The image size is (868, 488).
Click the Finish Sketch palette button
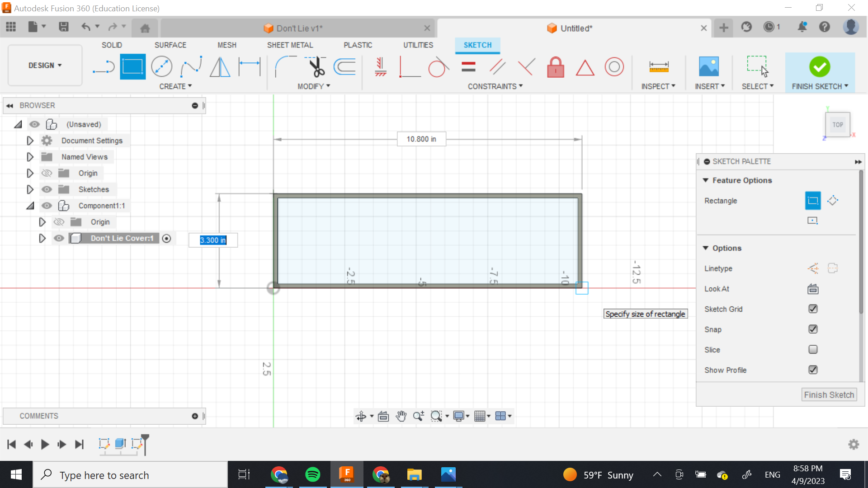click(829, 395)
